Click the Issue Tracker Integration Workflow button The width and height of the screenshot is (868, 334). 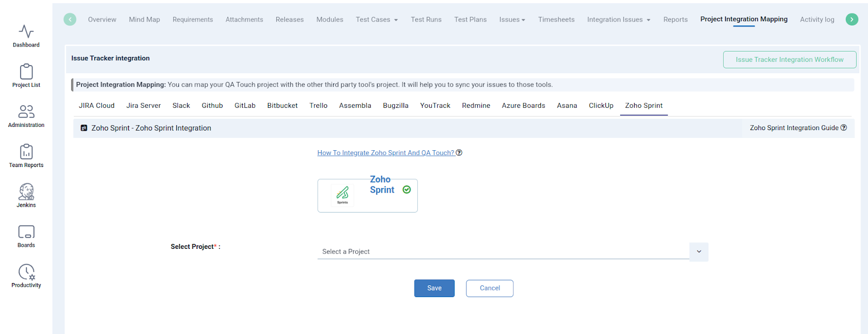coord(789,60)
